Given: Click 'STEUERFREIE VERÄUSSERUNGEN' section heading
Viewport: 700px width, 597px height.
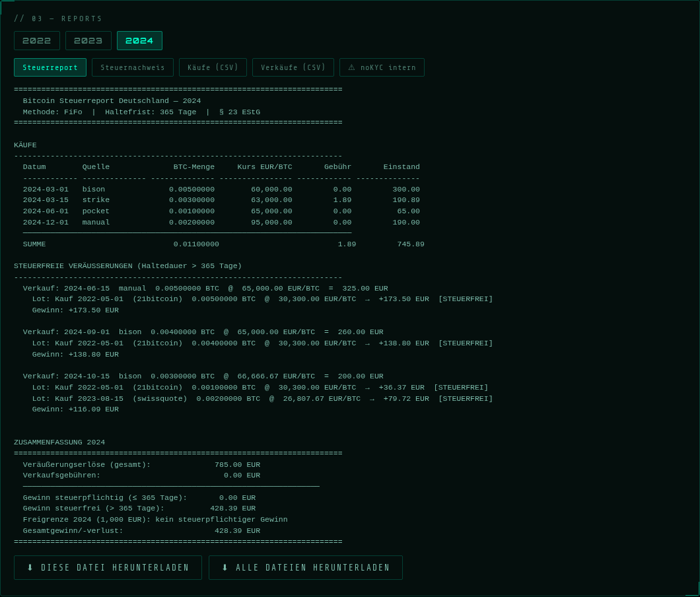Looking at the screenshot, I should point(127,266).
